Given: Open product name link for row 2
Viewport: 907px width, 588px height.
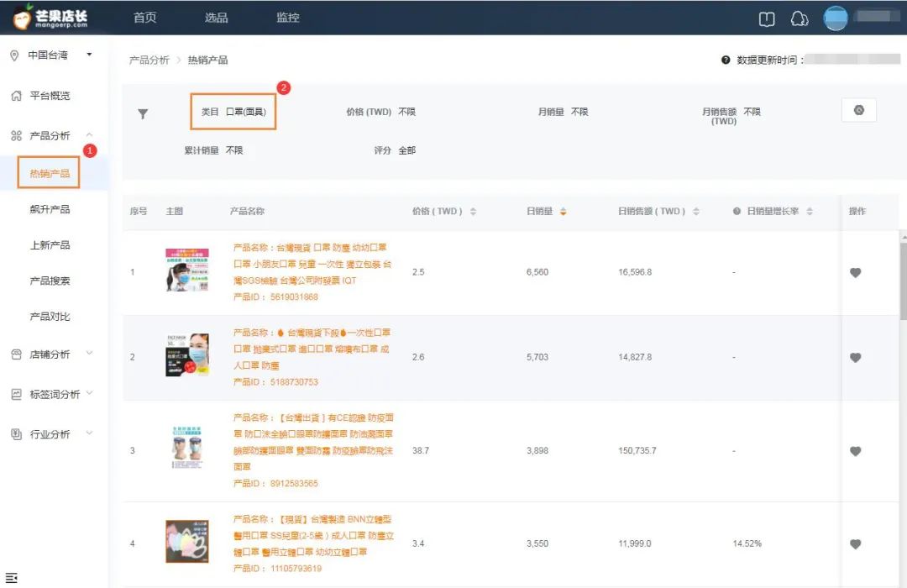Looking at the screenshot, I should click(312, 349).
